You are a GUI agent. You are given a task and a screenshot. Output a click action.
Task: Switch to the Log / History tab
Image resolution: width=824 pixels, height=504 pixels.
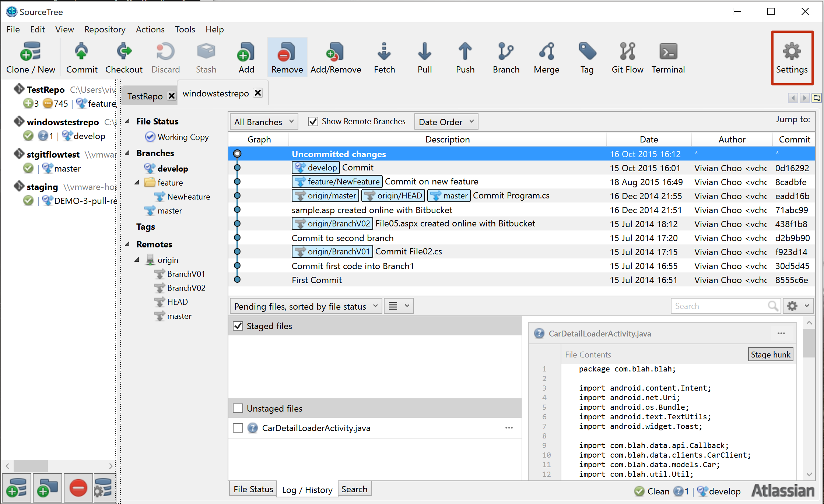coord(306,489)
